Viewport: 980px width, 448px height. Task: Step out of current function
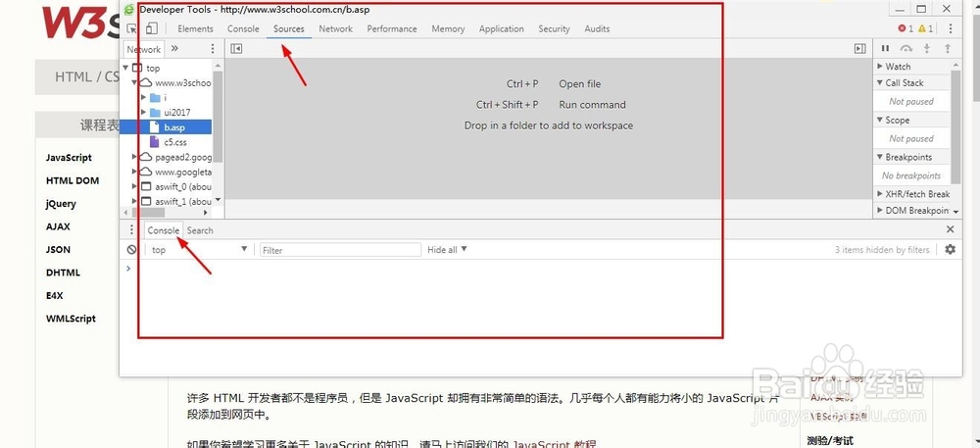[x=948, y=49]
